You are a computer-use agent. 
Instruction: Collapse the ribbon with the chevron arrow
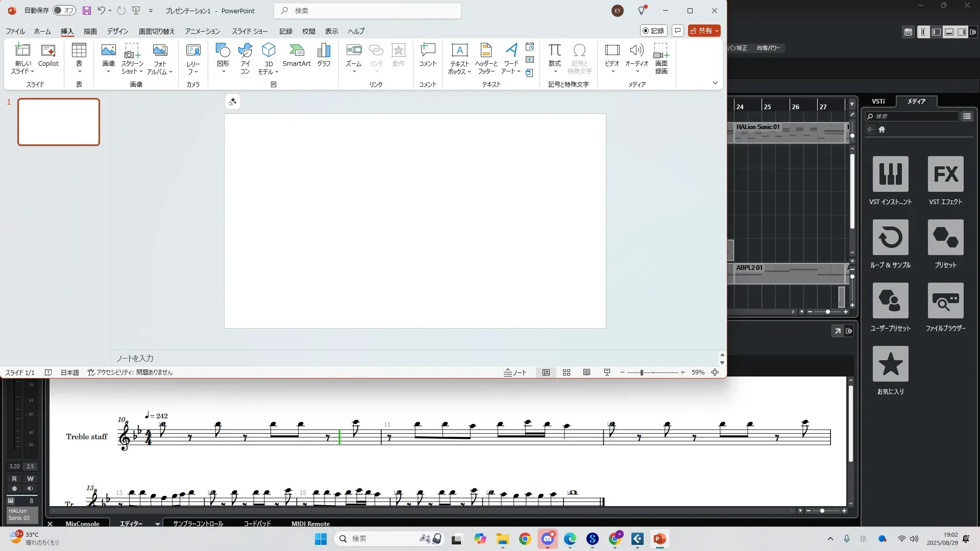[715, 83]
